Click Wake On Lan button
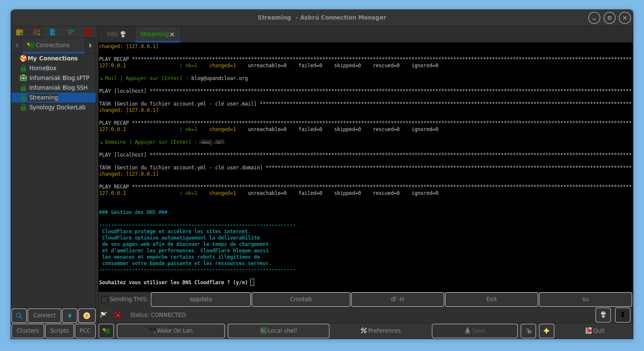This screenshot has height=351, width=644. coord(171,331)
